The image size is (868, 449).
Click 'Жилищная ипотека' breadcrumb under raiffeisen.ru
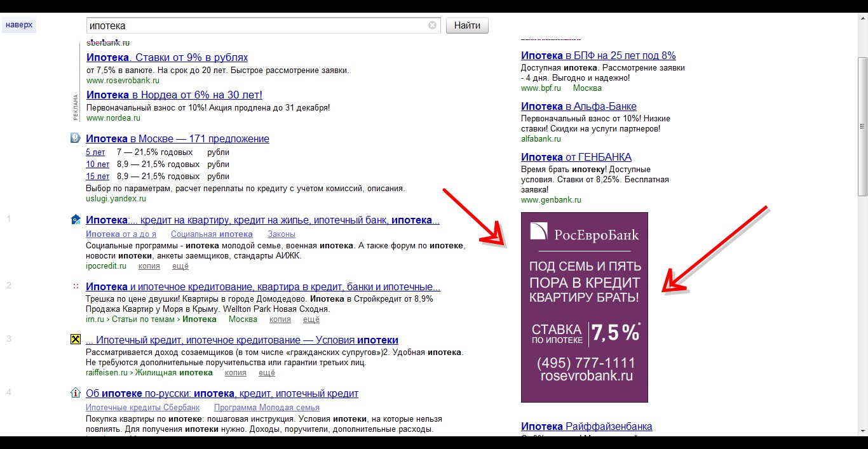point(173,373)
